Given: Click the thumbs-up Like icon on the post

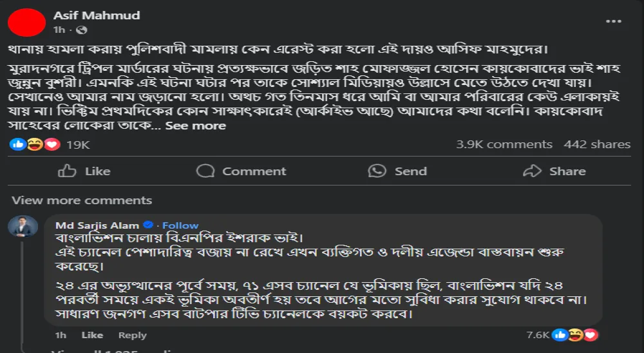Looking at the screenshot, I should [67, 171].
